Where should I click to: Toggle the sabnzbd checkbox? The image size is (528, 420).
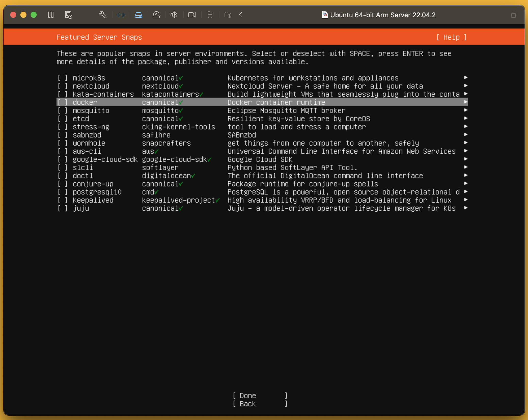62,135
